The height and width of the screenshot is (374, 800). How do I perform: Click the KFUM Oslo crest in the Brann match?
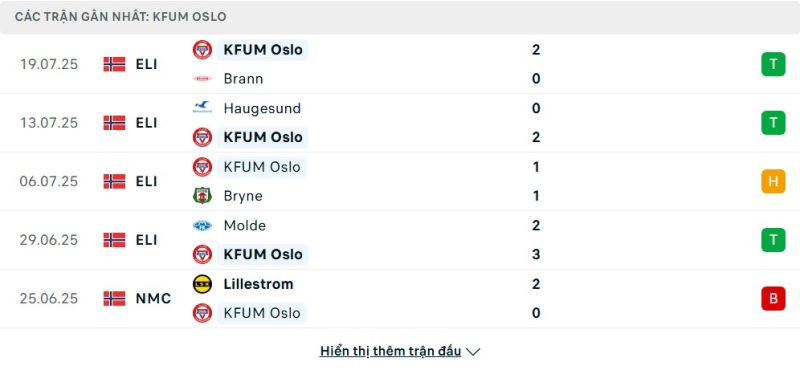pos(202,49)
